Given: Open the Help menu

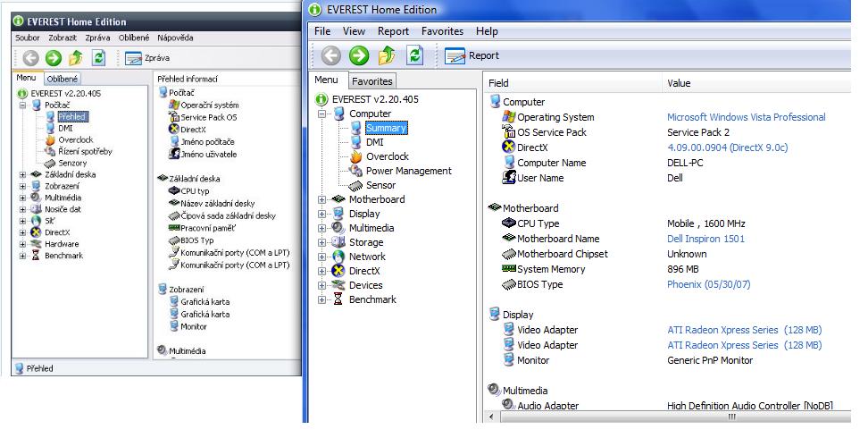Looking at the screenshot, I should click(487, 31).
